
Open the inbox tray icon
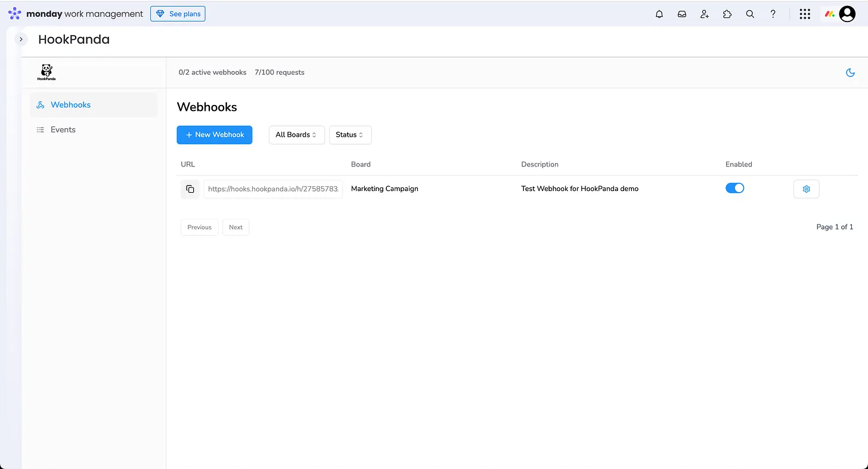pyautogui.click(x=681, y=14)
